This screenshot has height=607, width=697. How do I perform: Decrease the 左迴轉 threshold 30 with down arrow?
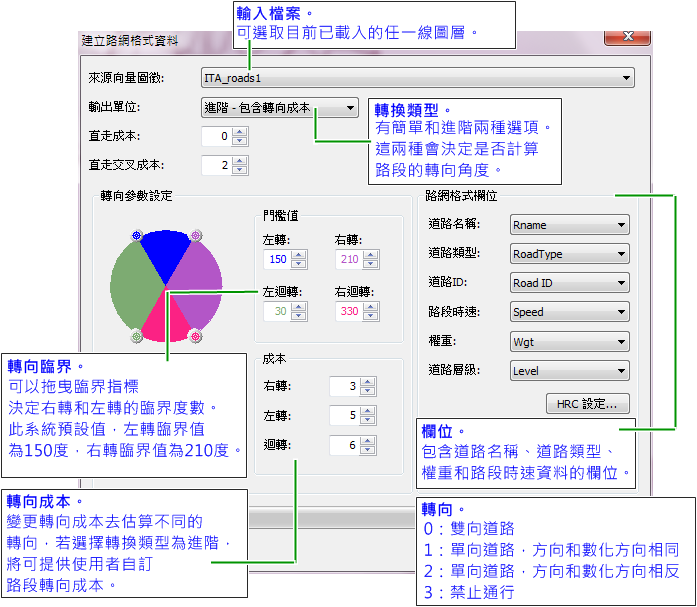299,315
